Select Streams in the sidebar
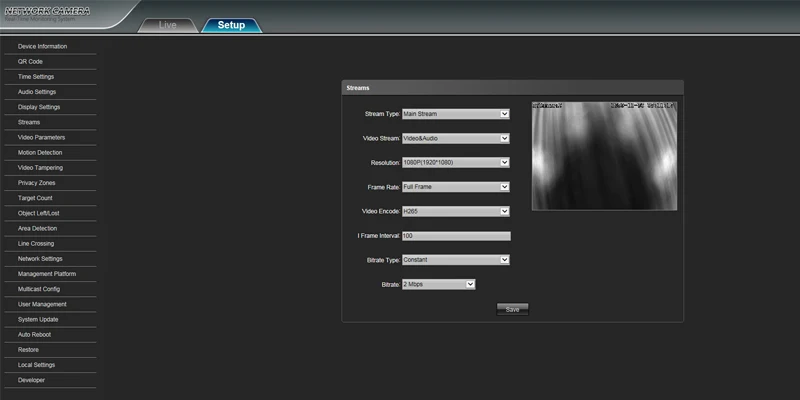 (x=29, y=122)
